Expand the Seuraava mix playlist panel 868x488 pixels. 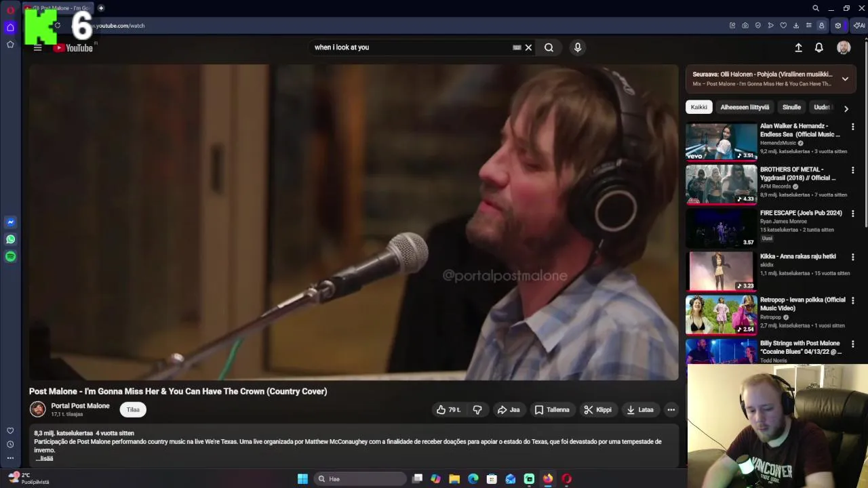[x=845, y=79]
